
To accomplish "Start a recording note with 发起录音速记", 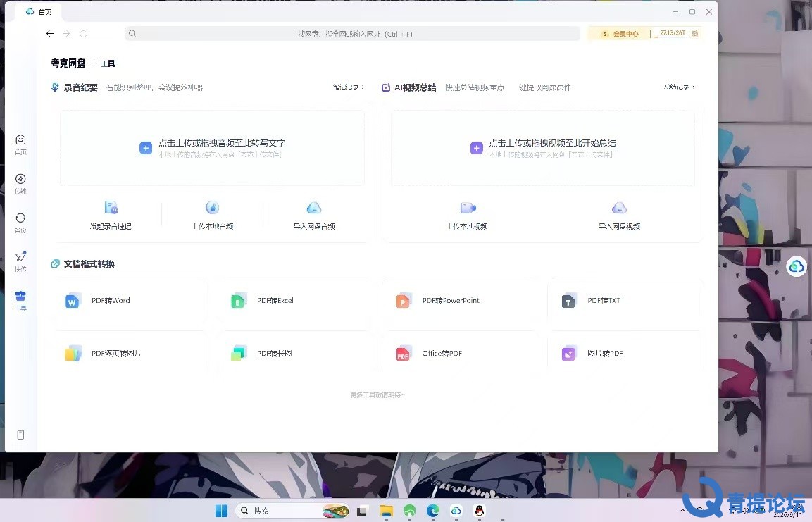I will 111,215.
